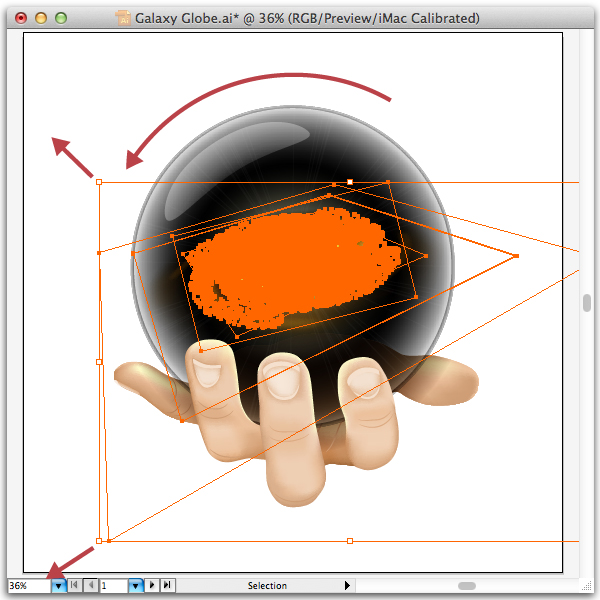Image resolution: width=600 pixels, height=600 pixels.
Task: Click the bottom-center bounding box handle
Action: 350,541
